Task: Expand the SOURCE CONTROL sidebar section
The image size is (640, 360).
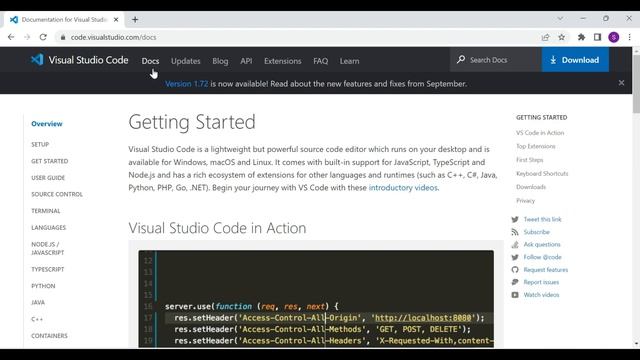Action: (x=57, y=194)
